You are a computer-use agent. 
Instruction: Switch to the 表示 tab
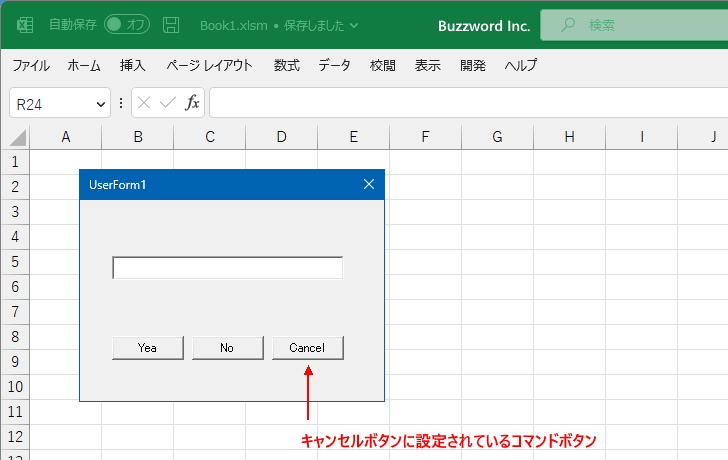click(428, 65)
